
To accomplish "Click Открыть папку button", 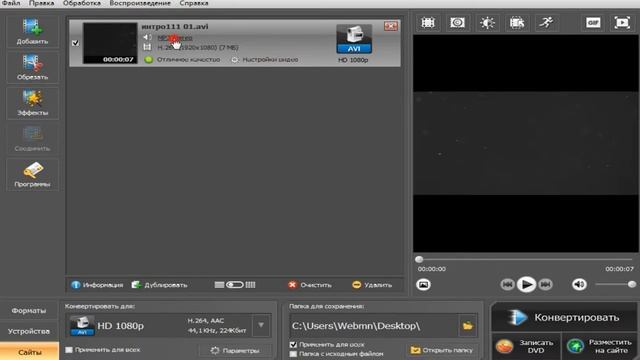I will (442, 350).
